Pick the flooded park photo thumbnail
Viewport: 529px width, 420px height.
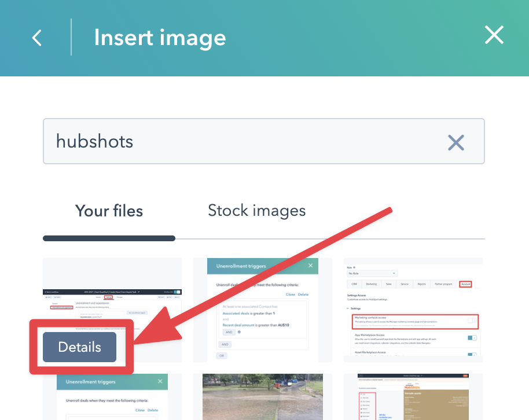pos(262,397)
